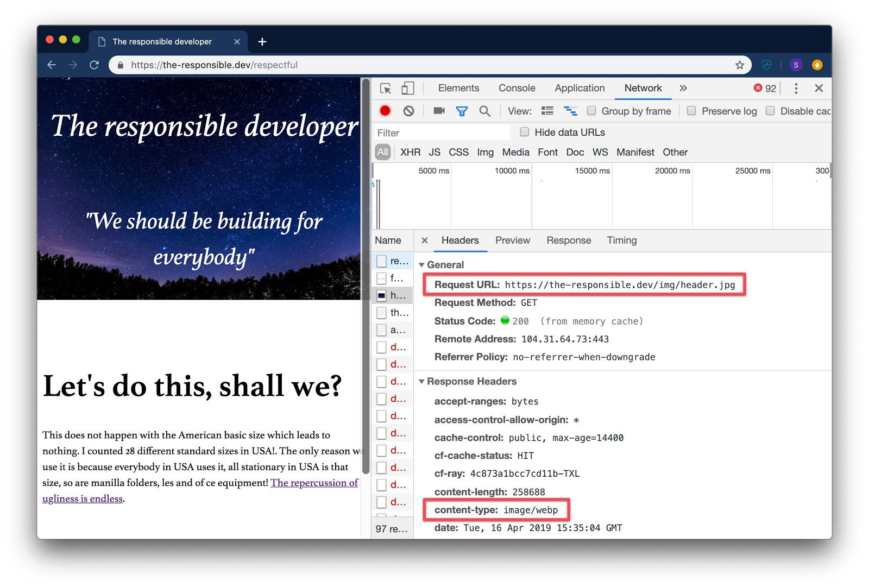Activate the inspect element picker icon
Screen dimensions: 869x588
coord(386,88)
